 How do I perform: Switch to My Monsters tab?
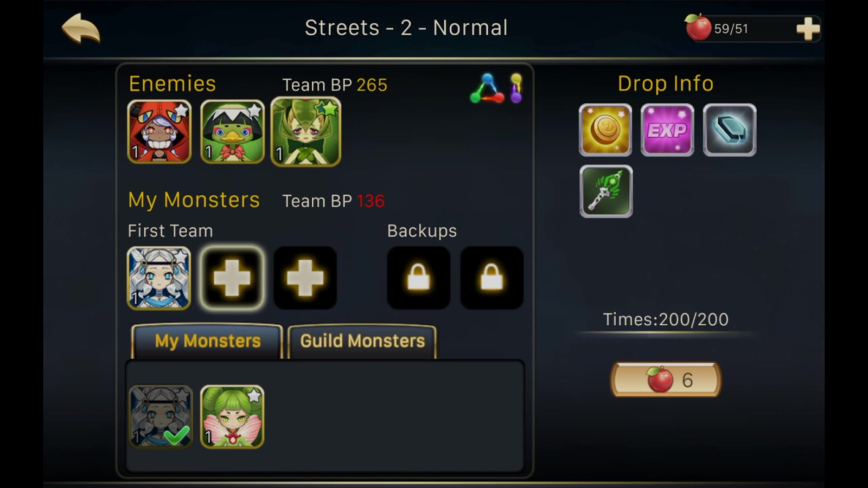click(x=207, y=341)
